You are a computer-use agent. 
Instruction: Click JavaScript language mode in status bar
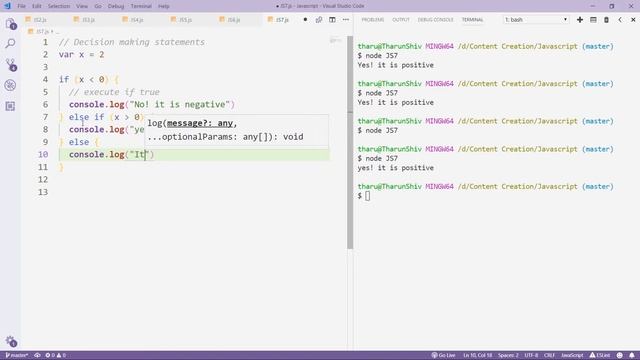tap(572, 355)
